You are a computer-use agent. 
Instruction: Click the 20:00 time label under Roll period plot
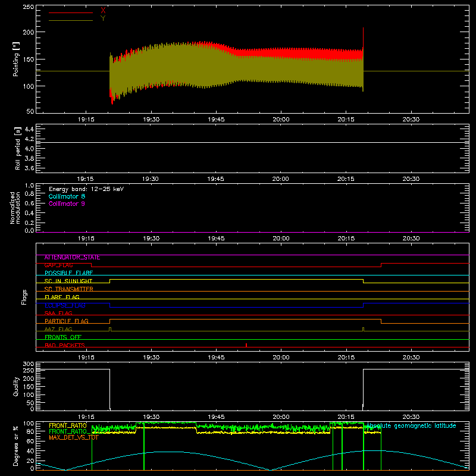pyautogui.click(x=281, y=179)
